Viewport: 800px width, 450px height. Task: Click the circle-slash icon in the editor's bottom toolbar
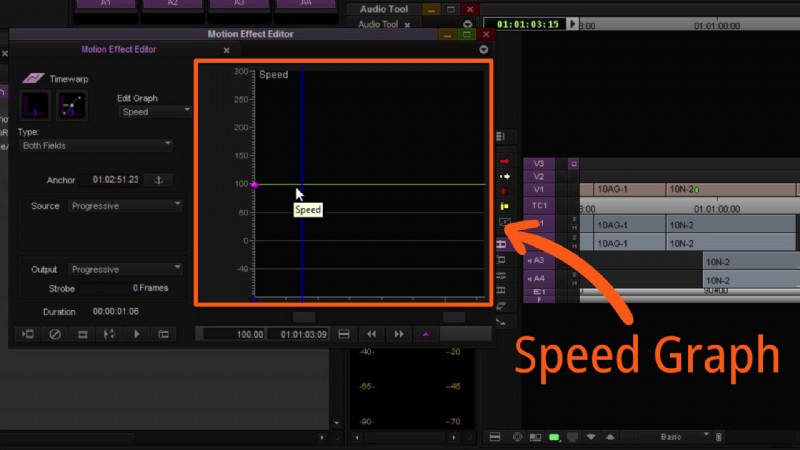[56, 334]
